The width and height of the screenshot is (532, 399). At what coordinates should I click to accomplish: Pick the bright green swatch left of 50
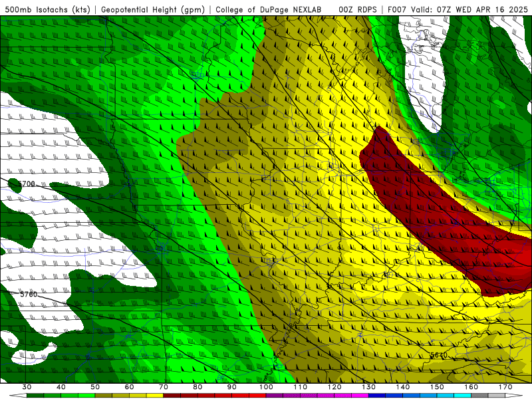(86, 396)
